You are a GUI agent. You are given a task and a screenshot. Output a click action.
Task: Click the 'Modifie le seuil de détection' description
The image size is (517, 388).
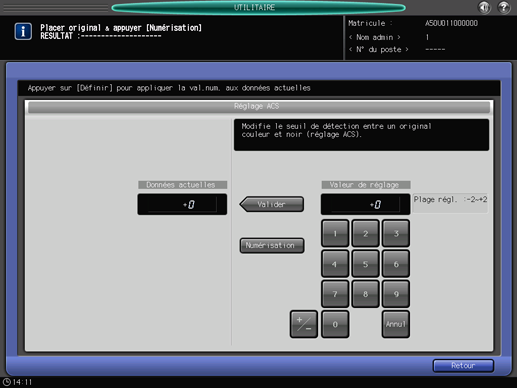336,130
